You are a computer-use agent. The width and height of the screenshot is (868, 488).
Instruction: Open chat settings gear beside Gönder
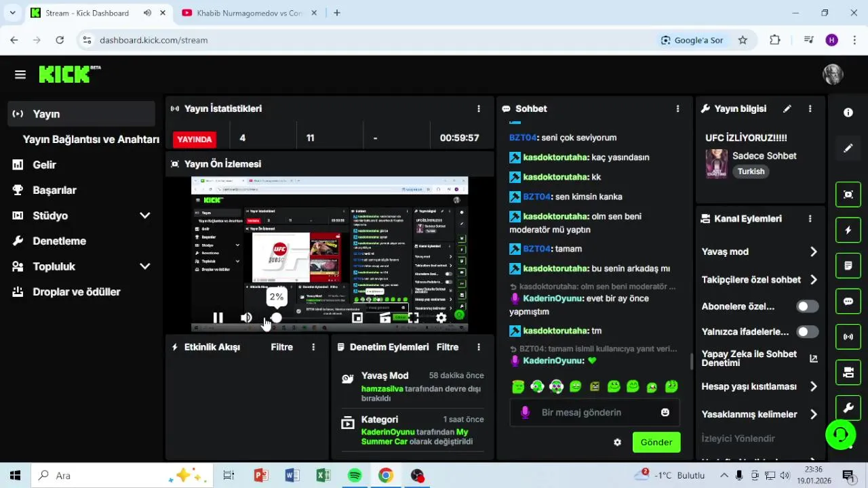617,442
